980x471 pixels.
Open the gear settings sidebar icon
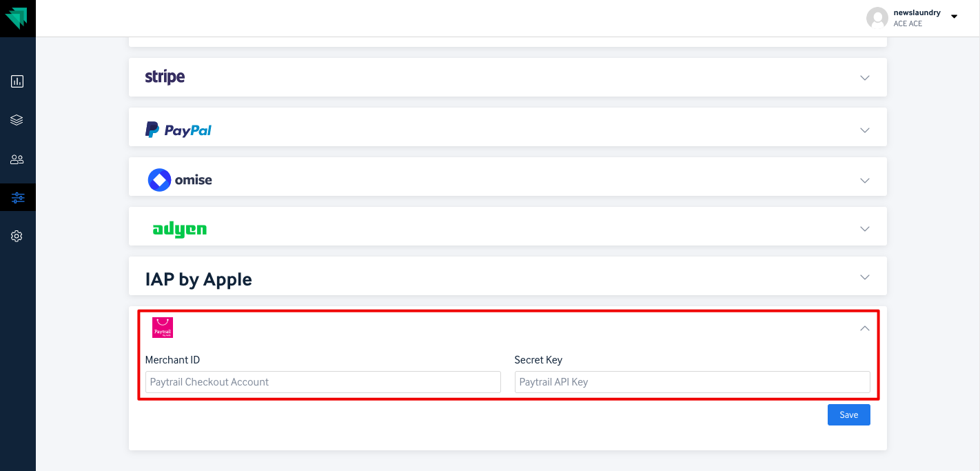click(x=17, y=237)
